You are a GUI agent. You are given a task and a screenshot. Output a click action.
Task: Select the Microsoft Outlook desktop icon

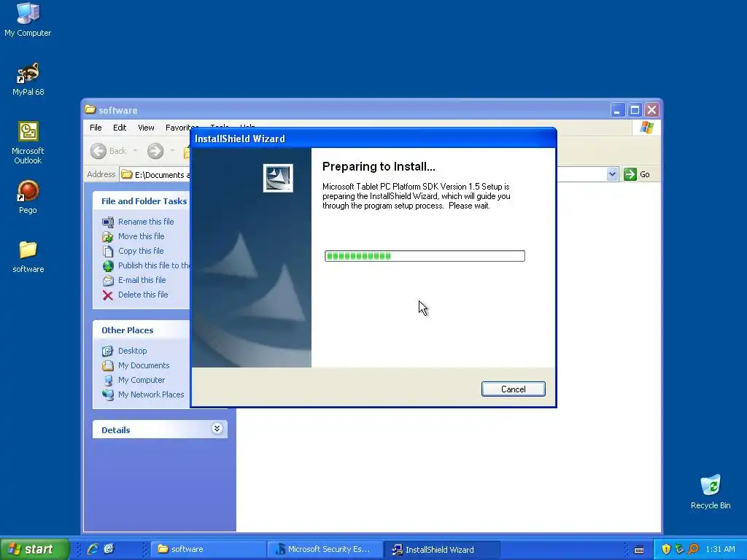click(28, 142)
